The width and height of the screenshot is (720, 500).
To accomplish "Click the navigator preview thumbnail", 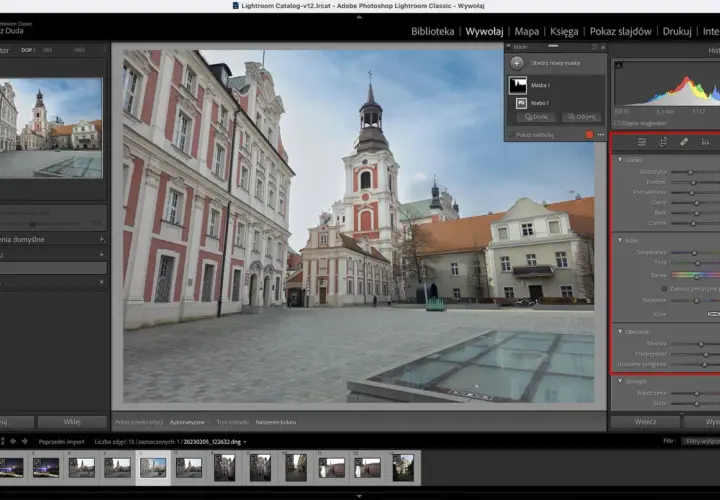I will [x=51, y=128].
